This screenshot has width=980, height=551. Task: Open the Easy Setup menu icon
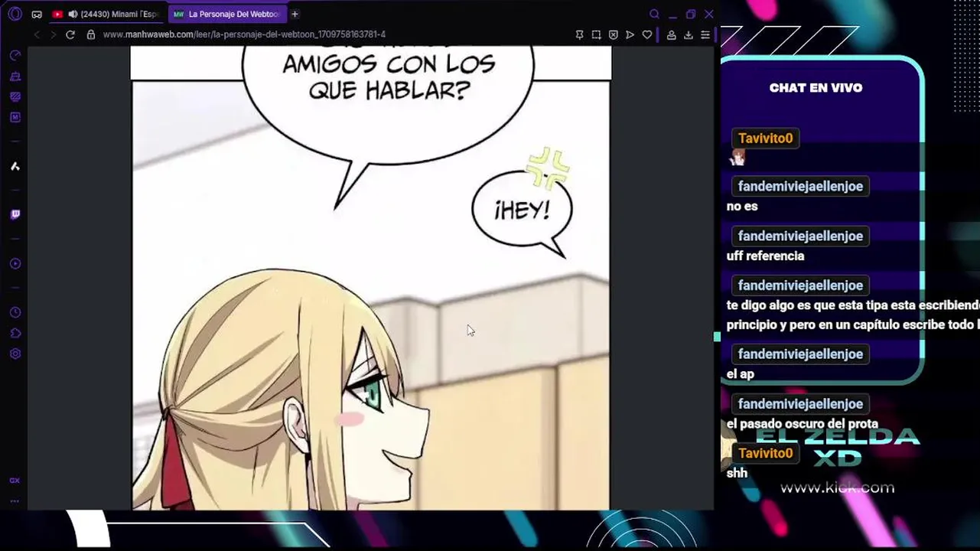tap(705, 34)
